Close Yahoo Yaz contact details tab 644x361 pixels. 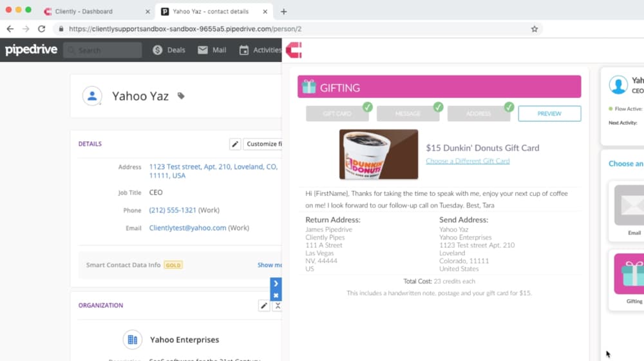[265, 12]
